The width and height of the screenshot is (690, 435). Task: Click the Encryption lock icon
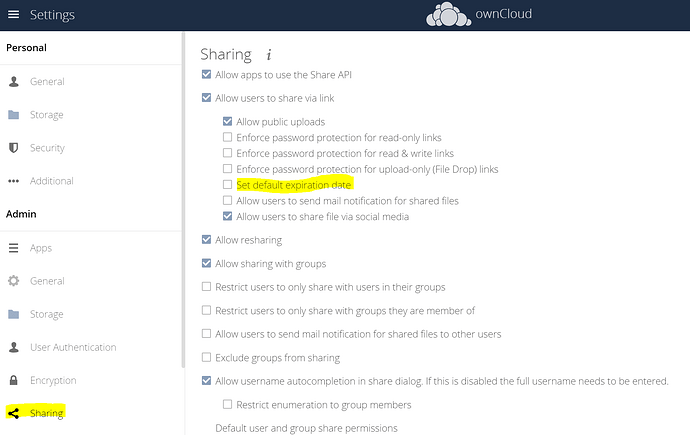pos(14,381)
